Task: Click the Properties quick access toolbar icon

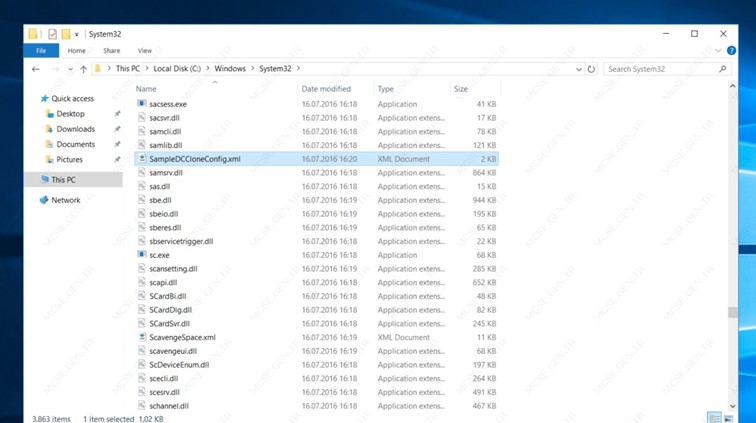Action: (52, 34)
